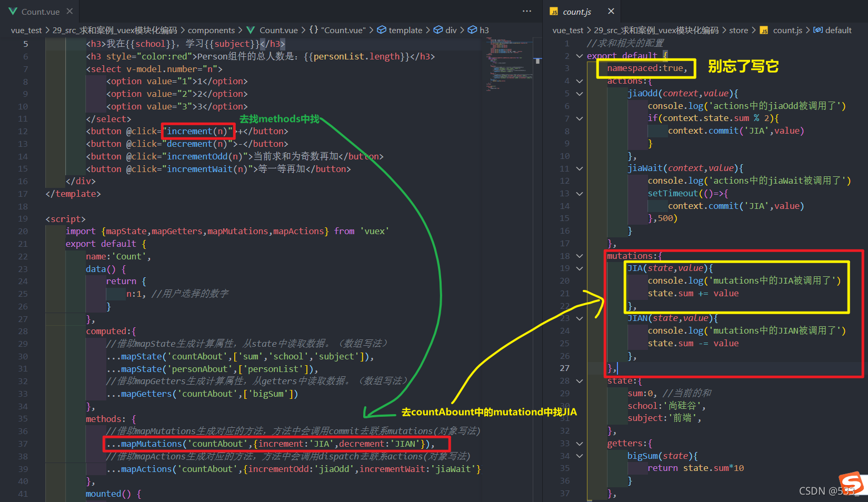Fold the getters block at line 33
Viewport: 868px width, 502px height.
click(580, 444)
